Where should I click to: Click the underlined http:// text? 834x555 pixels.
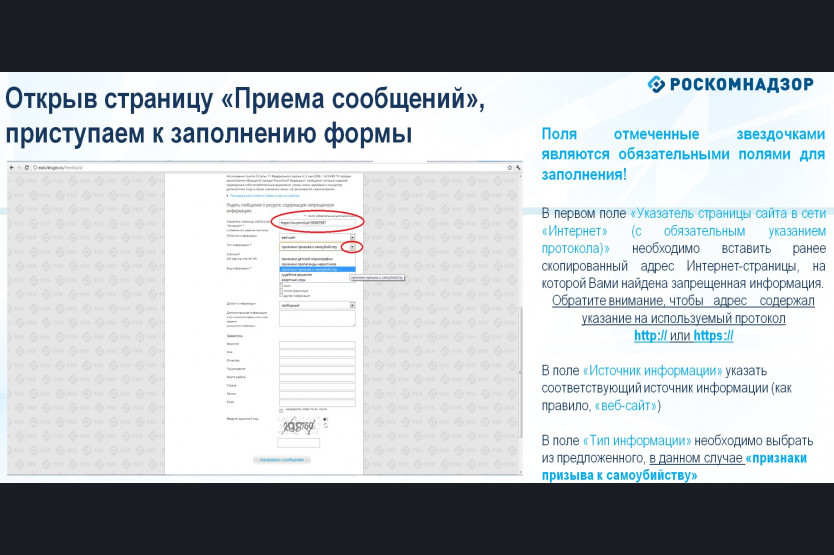(650, 336)
